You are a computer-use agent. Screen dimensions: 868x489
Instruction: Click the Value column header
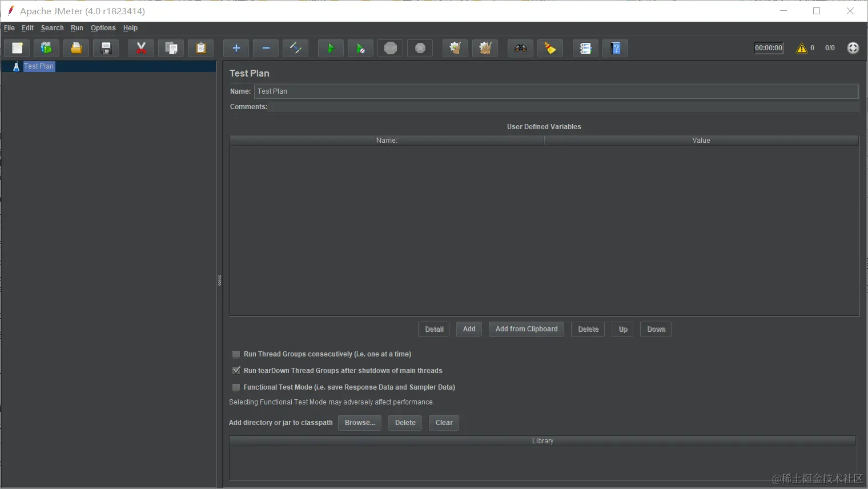(x=701, y=141)
